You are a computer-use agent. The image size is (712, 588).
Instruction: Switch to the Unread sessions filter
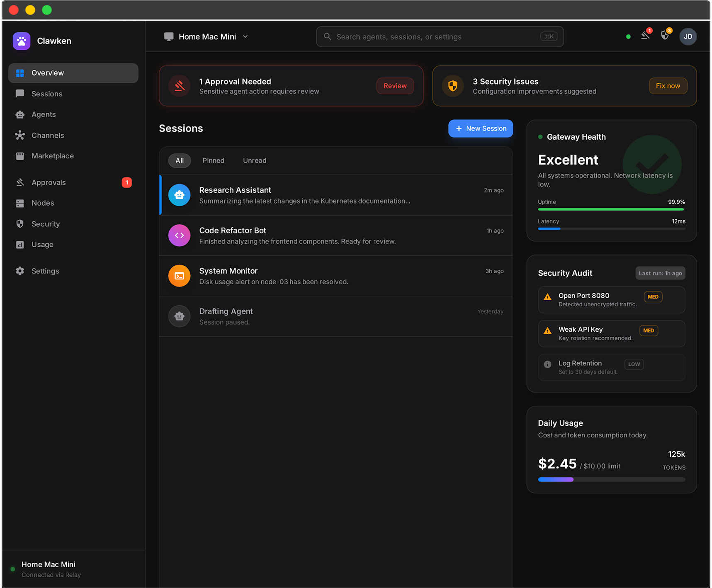[x=254, y=160]
